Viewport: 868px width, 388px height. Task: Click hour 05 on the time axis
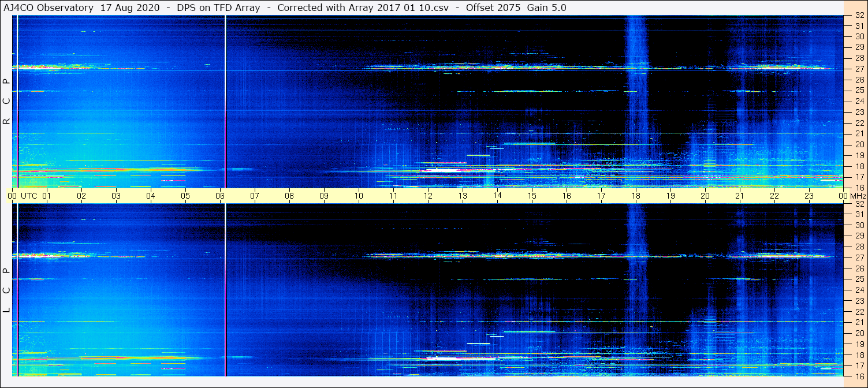click(x=185, y=196)
